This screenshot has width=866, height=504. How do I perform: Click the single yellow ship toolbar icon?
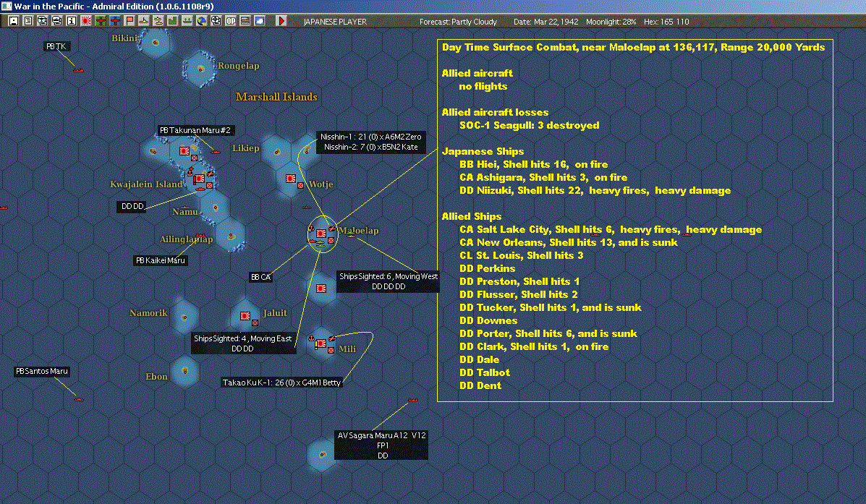[x=143, y=21]
